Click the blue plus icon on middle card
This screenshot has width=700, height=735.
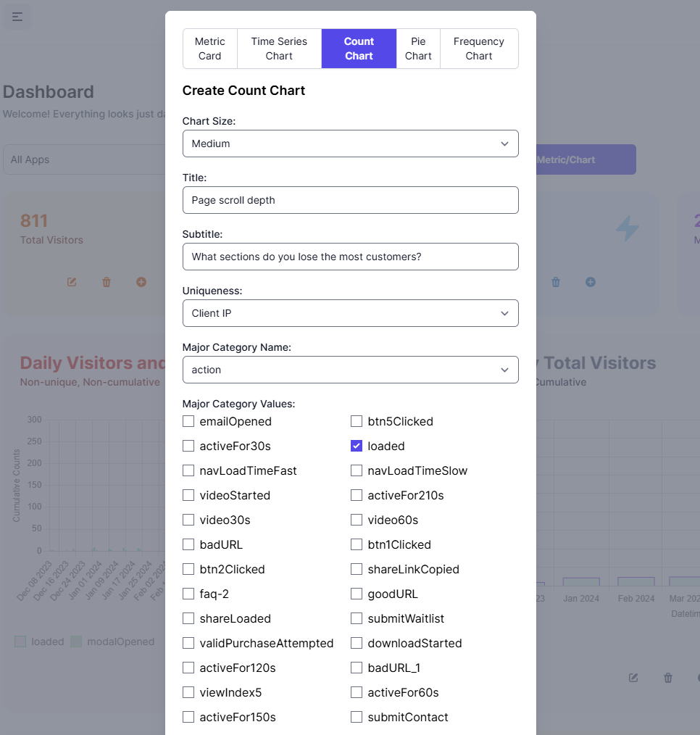click(591, 282)
